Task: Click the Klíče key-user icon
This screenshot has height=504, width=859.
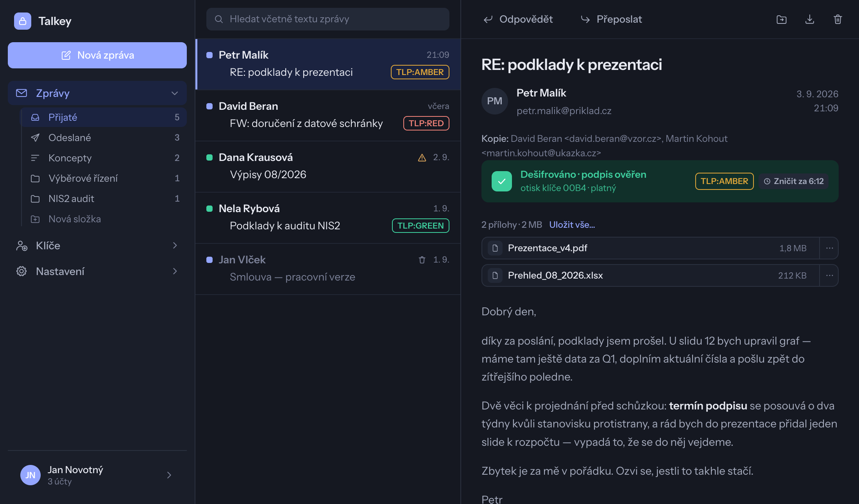Action: pos(21,246)
